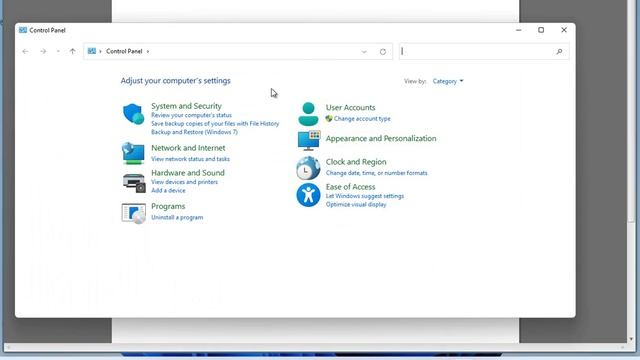Image resolution: width=640 pixels, height=360 pixels.
Task: Click Clock and Region heading link
Action: click(x=356, y=162)
